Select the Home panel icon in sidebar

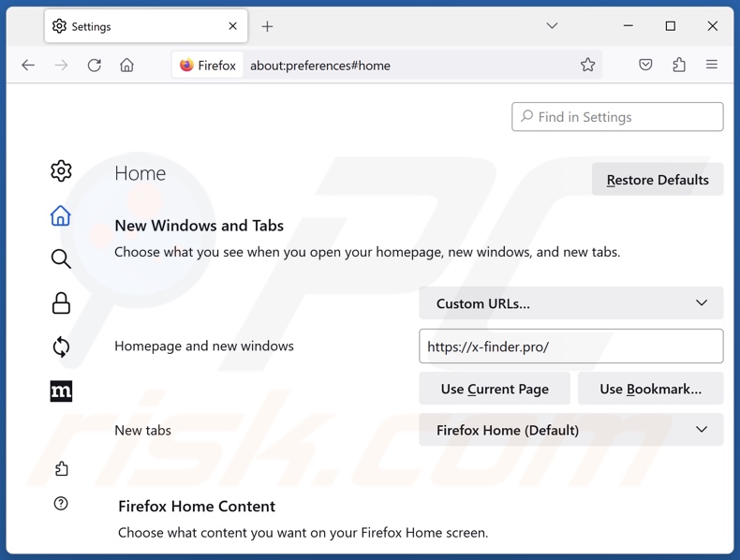tap(61, 216)
